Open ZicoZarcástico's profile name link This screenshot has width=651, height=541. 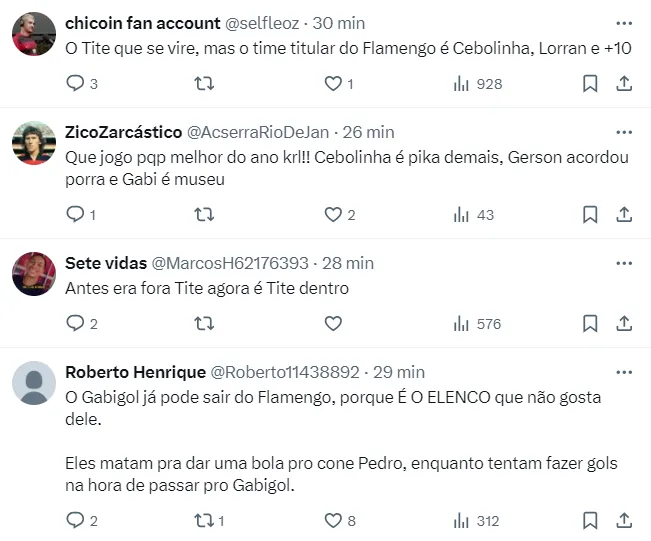124,132
